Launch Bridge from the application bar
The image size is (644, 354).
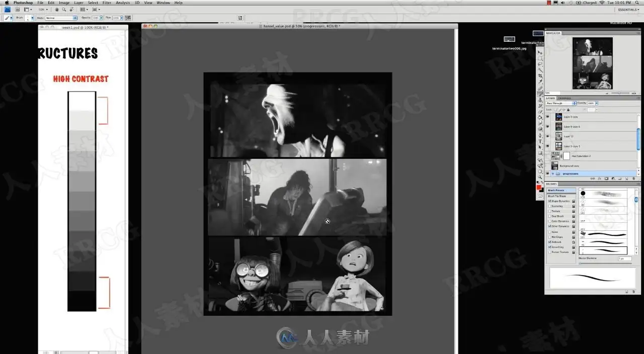[17, 10]
